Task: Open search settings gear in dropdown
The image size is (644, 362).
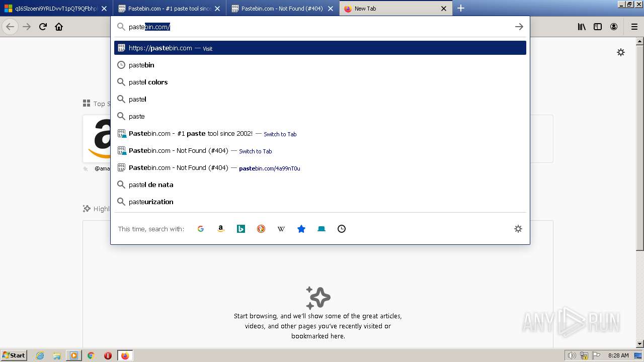Action: (518, 229)
